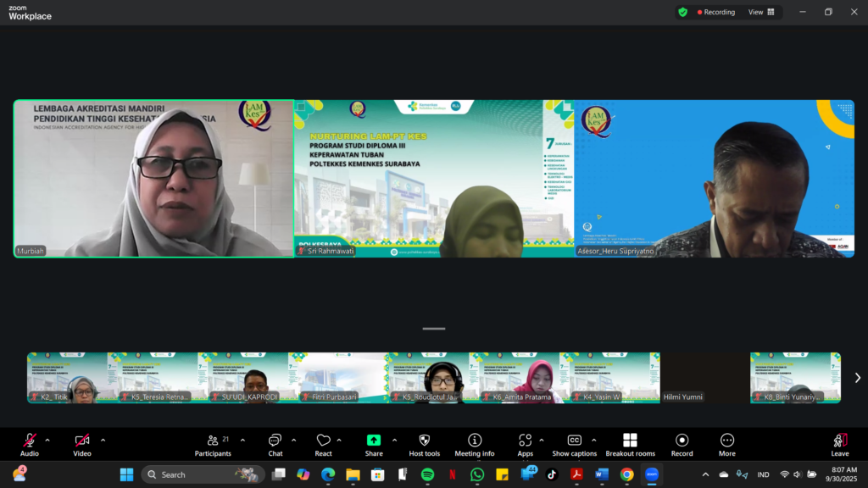Open Sticky Notes from the taskbar
This screenshot has width=868, height=488.
502,474
